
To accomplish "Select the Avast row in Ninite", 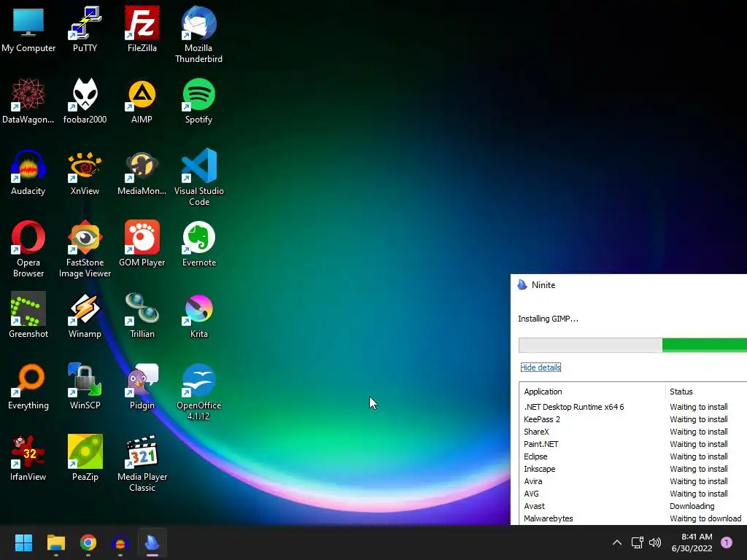I will [633, 506].
